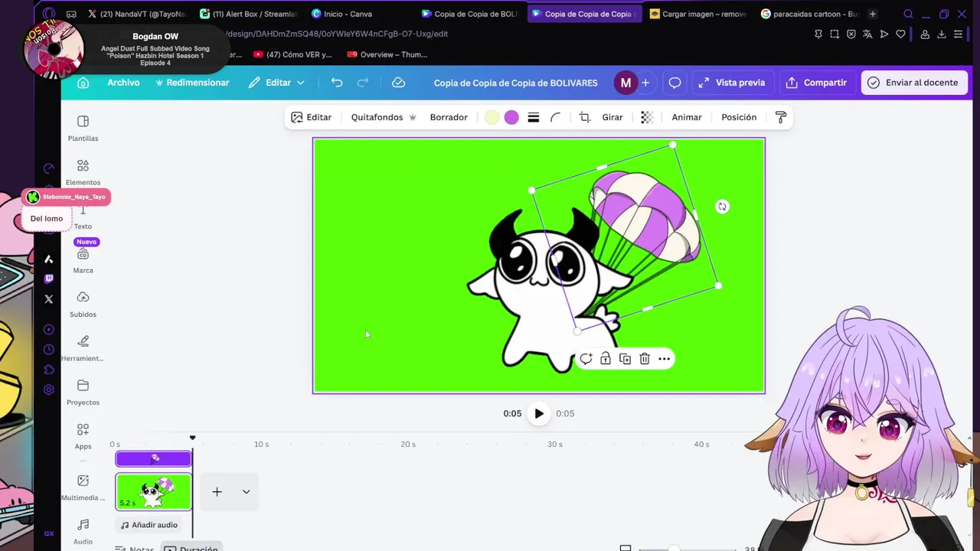Open the Plantillas panel in sidebar
The height and width of the screenshot is (551, 980).
(x=83, y=128)
